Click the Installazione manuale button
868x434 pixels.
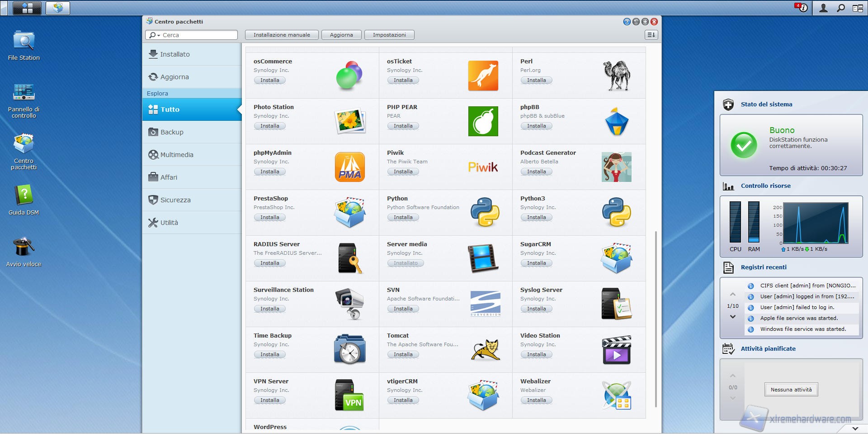(282, 35)
